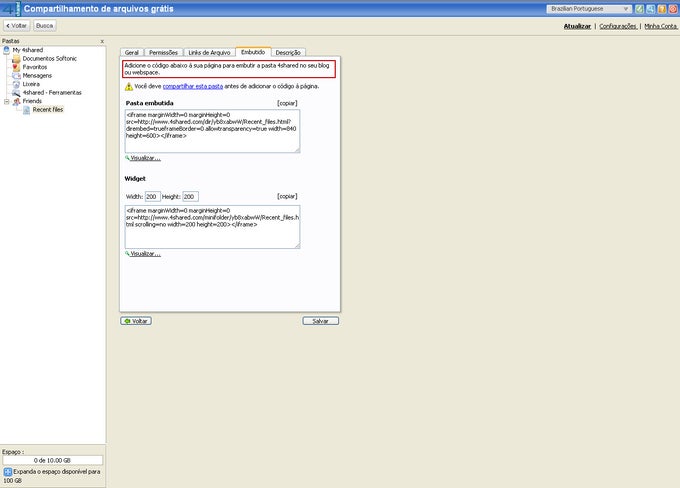Image resolution: width=680 pixels, height=488 pixels.
Task: Click the Friends people icon
Action: tap(16, 101)
